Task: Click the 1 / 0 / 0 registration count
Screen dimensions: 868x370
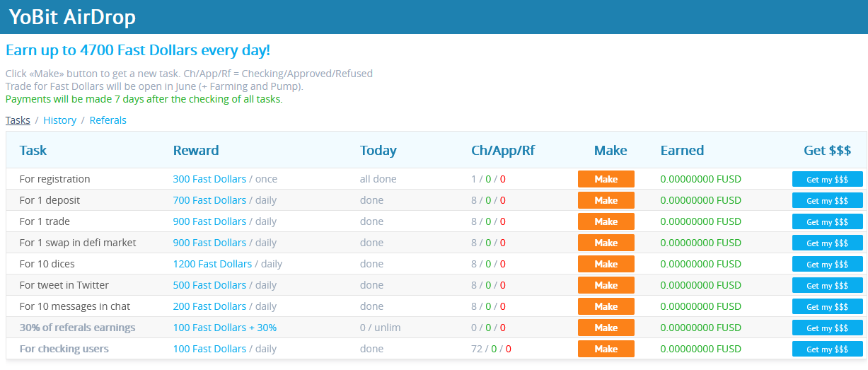Action: click(x=488, y=179)
